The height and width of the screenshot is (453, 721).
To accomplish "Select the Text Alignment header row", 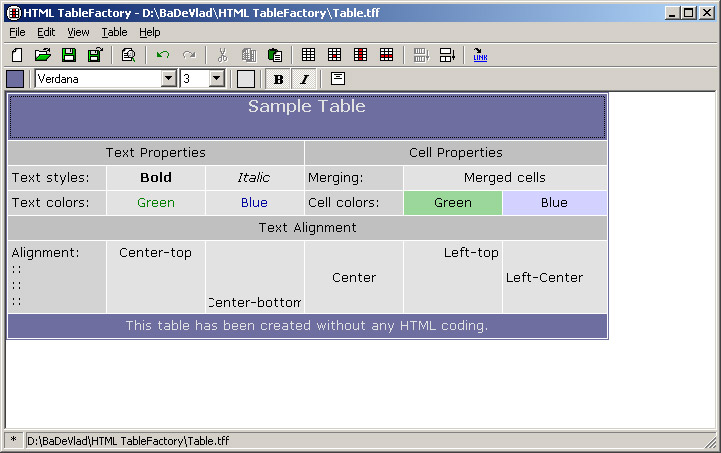I will 307,228.
